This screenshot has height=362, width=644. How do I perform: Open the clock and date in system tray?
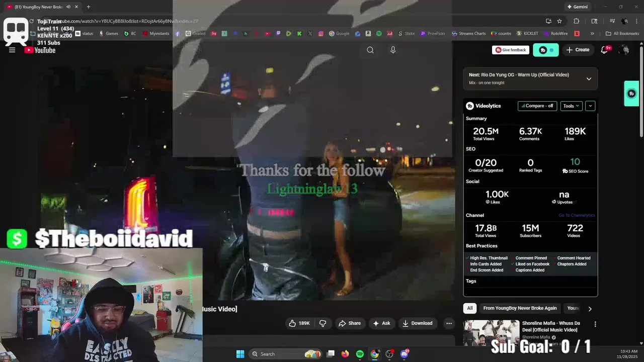pyautogui.click(x=629, y=353)
